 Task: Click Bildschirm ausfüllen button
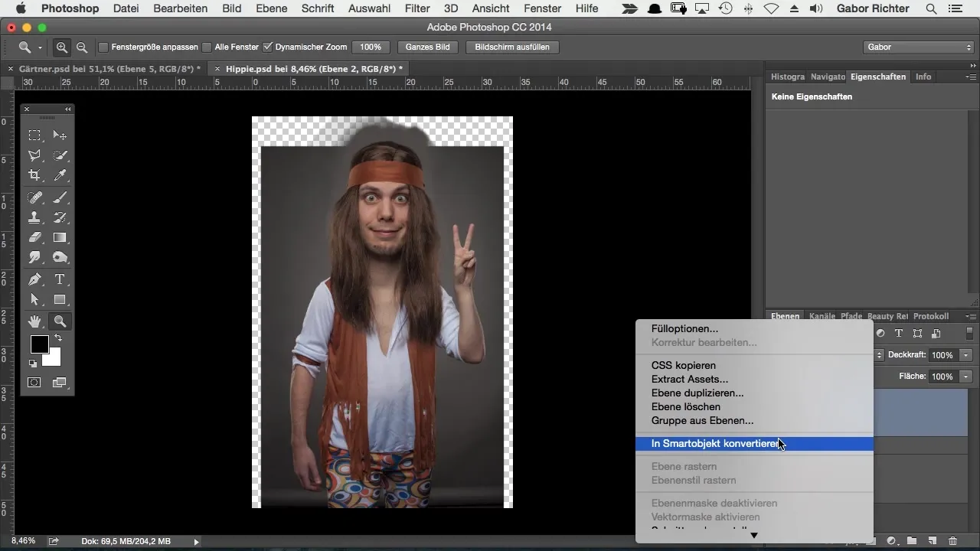(511, 47)
